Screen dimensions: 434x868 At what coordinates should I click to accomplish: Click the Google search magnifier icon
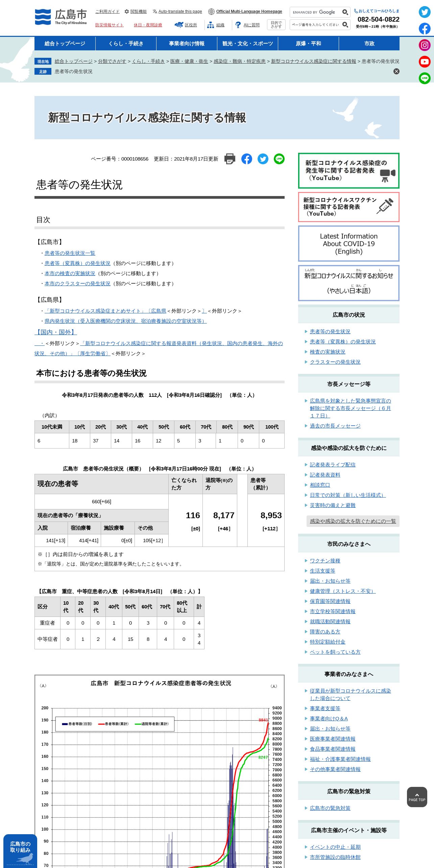click(345, 12)
